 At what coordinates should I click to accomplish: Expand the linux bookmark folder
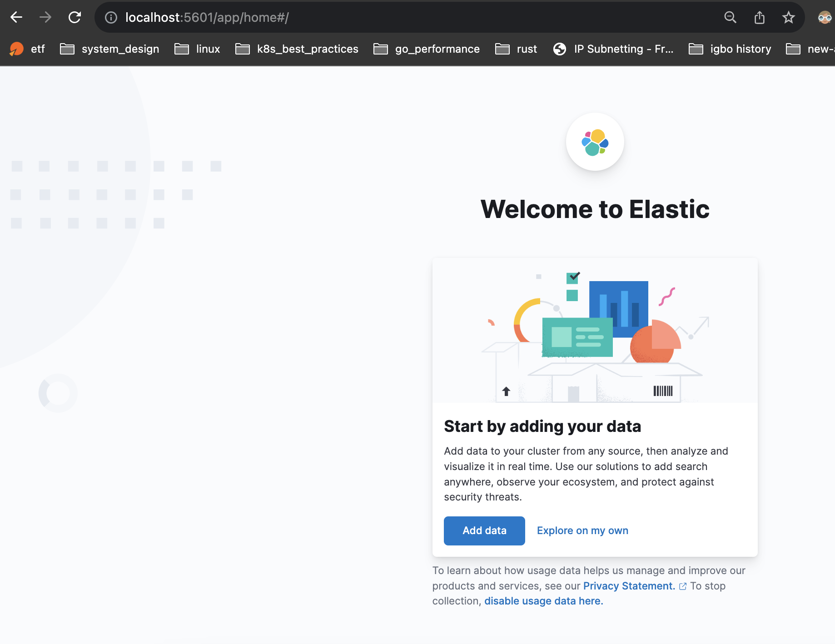pyautogui.click(x=198, y=49)
